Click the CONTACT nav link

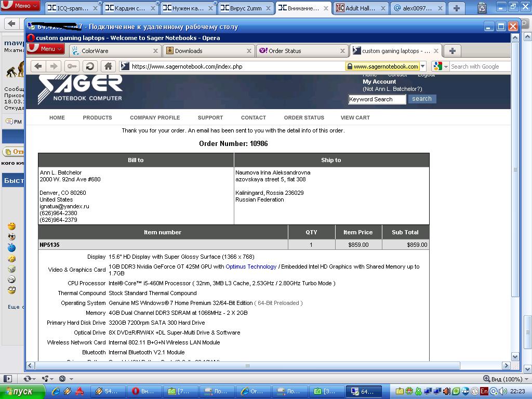[x=254, y=118]
